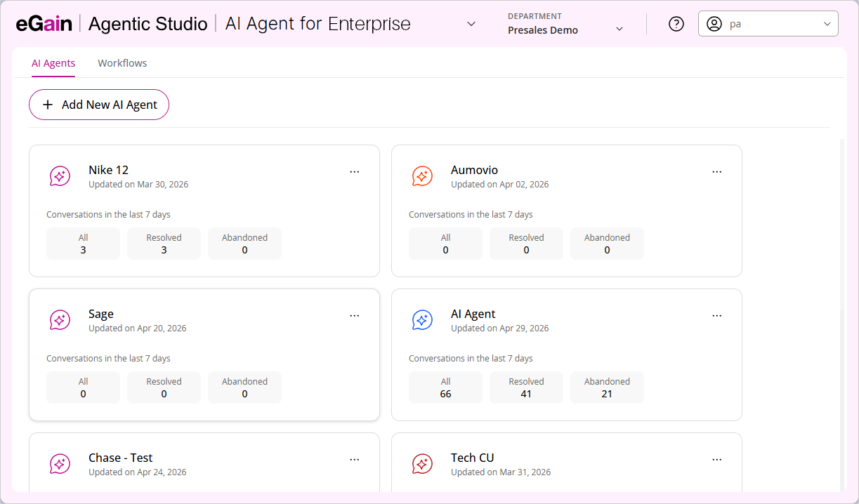The image size is (859, 504).
Task: Open the AI Agent card title
Action: (x=473, y=314)
